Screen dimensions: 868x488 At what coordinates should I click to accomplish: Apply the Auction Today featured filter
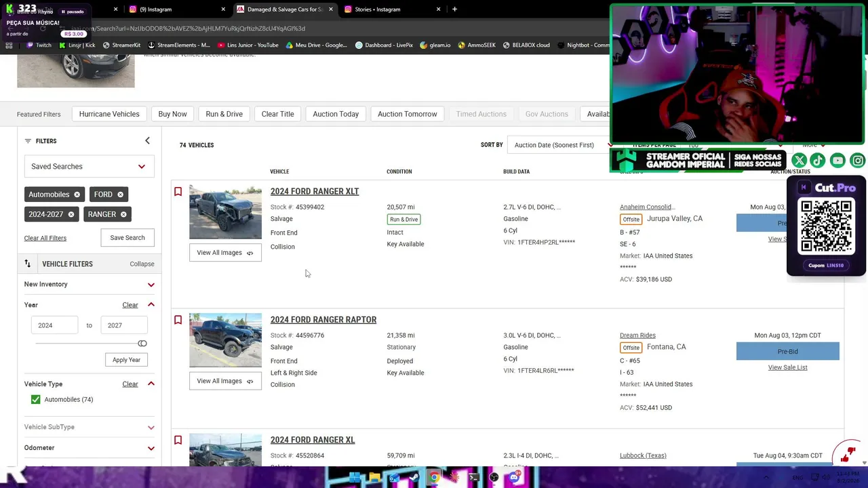pyautogui.click(x=336, y=114)
